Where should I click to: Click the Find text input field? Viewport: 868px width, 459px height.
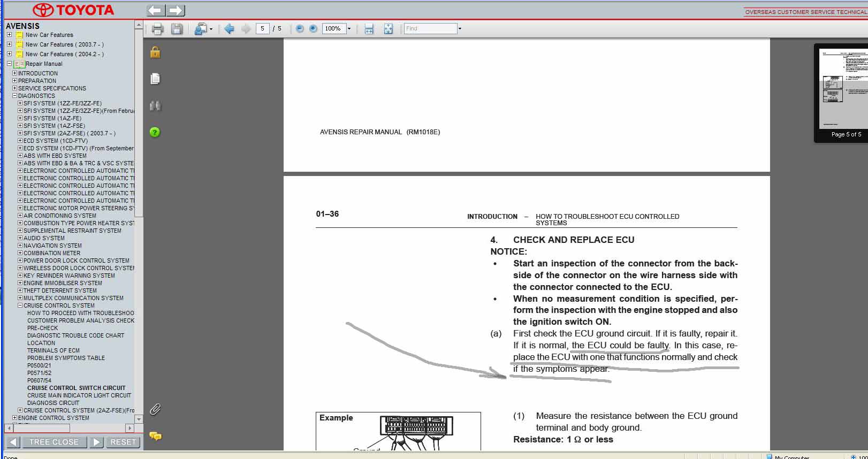430,29
